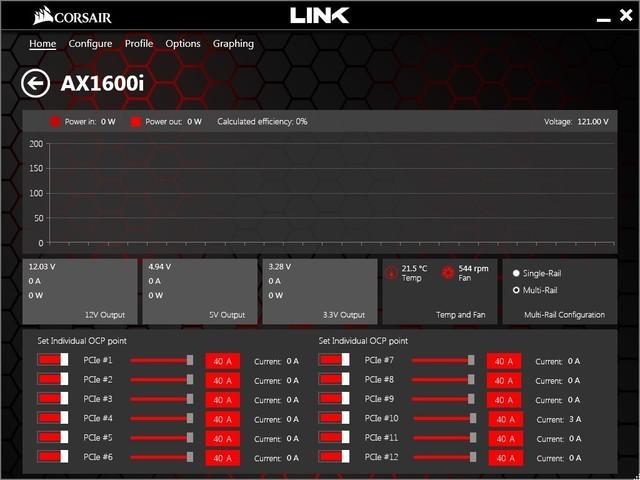Click the Multi-Rail Configuration label
The image size is (640, 480).
click(x=564, y=315)
